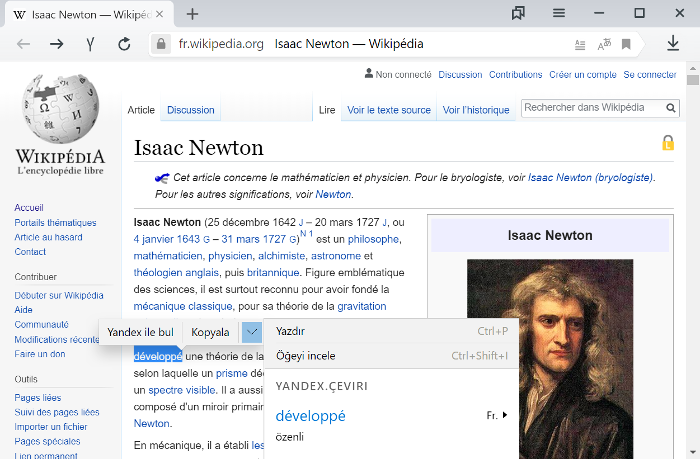Open Voir le texte source tab
The height and width of the screenshot is (459, 700).
[389, 110]
